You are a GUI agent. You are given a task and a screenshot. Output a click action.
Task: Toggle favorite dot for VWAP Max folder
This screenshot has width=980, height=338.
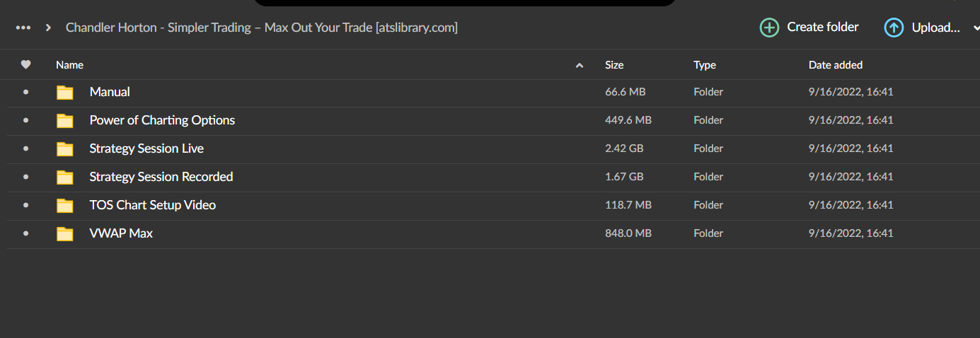pos(26,233)
